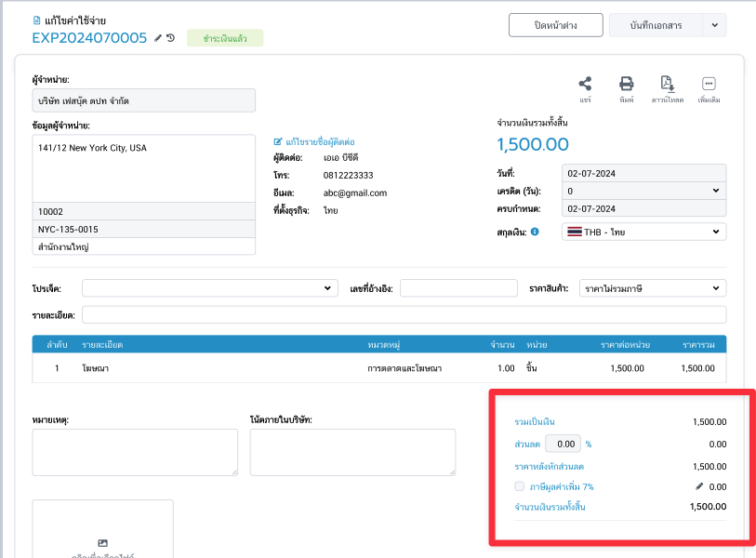Image resolution: width=756 pixels, height=558 pixels.
Task: Click the image upload icon in file box
Action: coord(102,542)
